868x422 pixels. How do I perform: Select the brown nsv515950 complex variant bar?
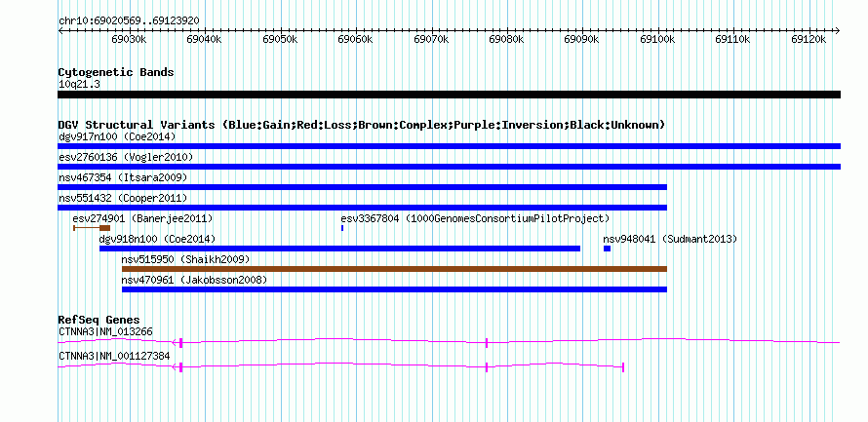pos(394,269)
